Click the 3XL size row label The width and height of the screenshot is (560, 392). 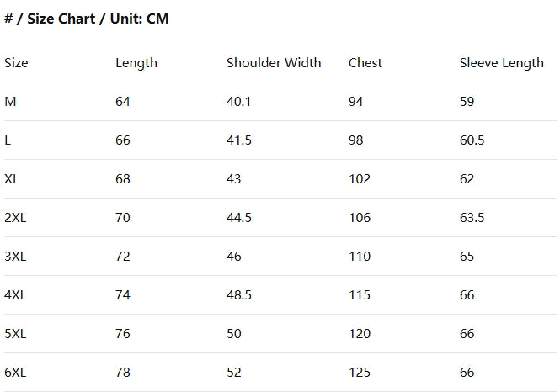pos(15,257)
